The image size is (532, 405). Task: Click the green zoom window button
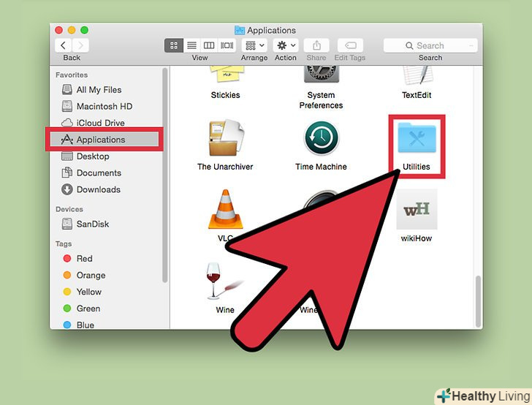[x=85, y=30]
